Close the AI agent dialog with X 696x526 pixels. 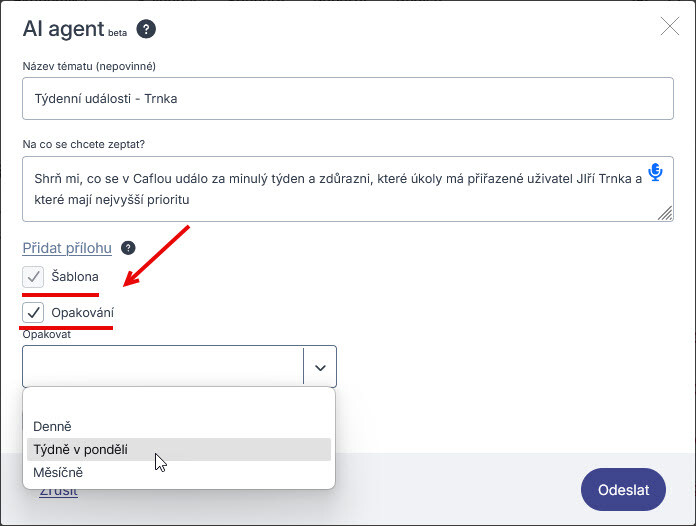click(x=669, y=26)
